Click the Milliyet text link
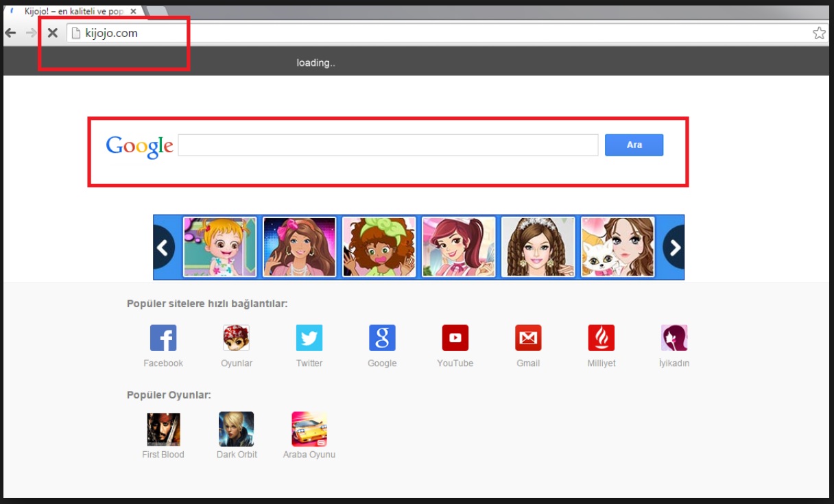The image size is (834, 504). 601,363
